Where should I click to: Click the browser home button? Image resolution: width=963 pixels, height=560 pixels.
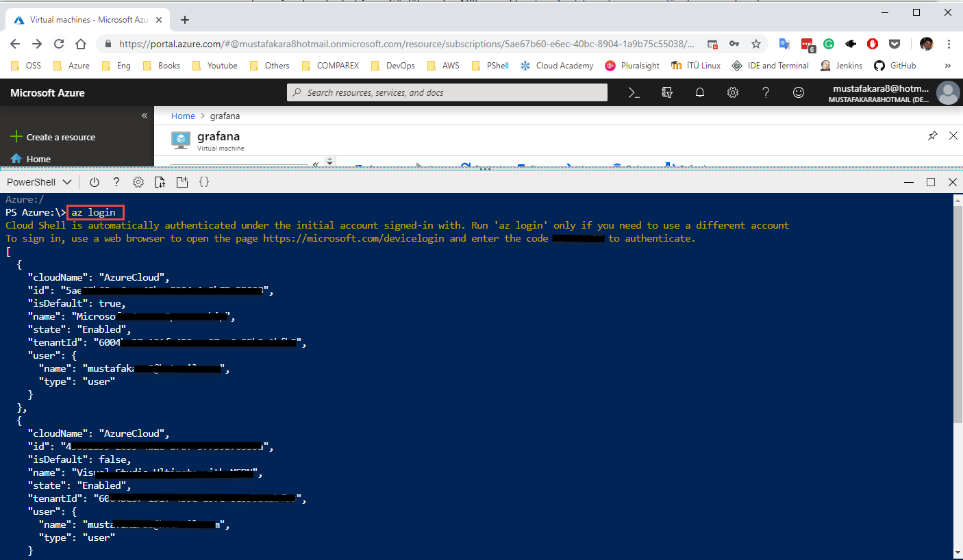(x=81, y=44)
